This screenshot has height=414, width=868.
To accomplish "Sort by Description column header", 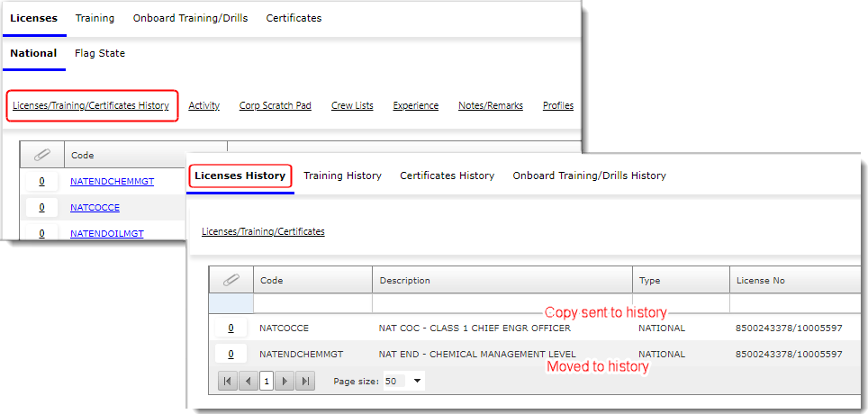I will point(404,280).
